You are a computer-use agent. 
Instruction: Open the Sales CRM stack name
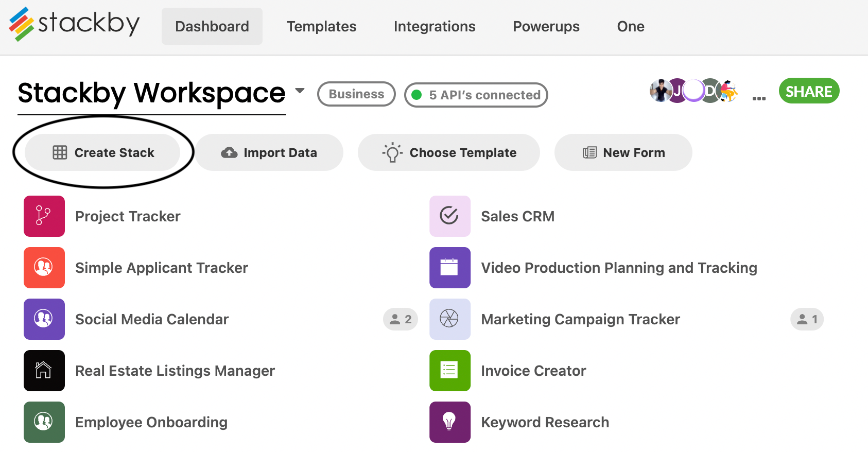point(518,216)
